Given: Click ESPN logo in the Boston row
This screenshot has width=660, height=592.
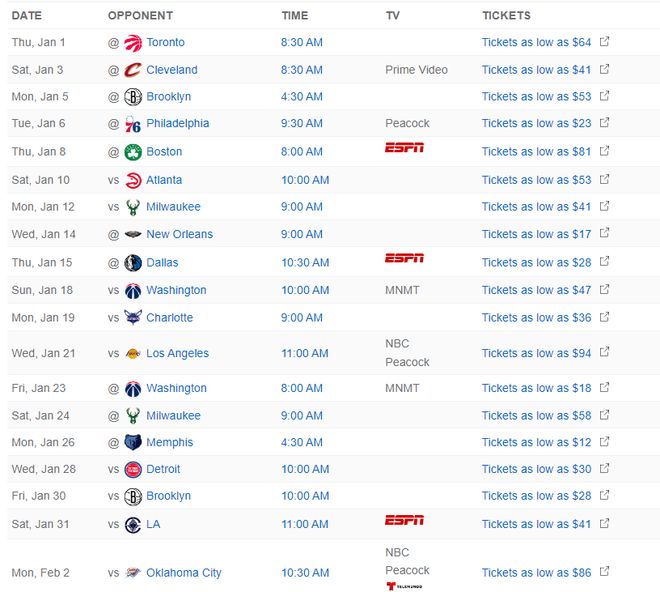Looking at the screenshot, I should pyautogui.click(x=404, y=148).
